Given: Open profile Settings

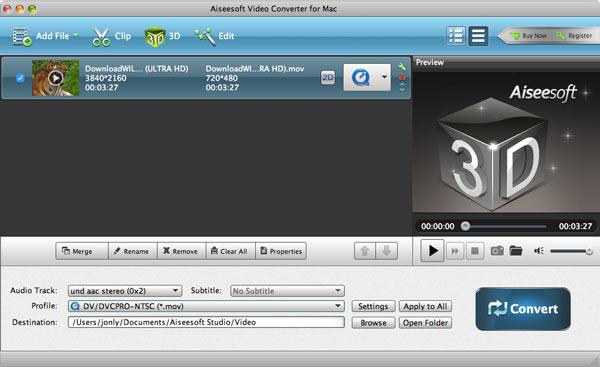Looking at the screenshot, I should 373,306.
